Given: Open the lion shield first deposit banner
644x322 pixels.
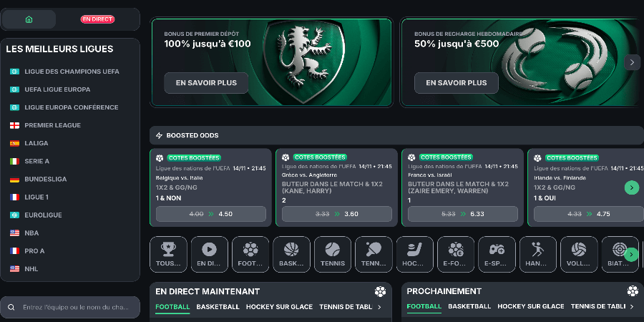Looking at the screenshot, I should [271, 62].
